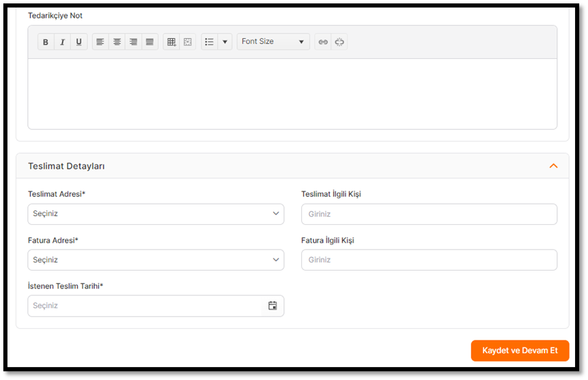Click the İstenen Teslim Tarihi date field
588x380 pixels.
156,306
